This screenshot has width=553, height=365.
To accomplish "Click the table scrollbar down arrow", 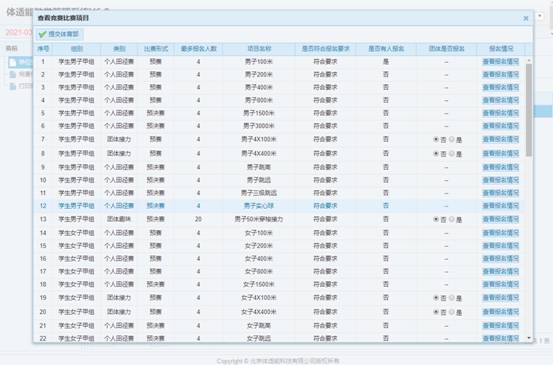I will pos(529,338).
